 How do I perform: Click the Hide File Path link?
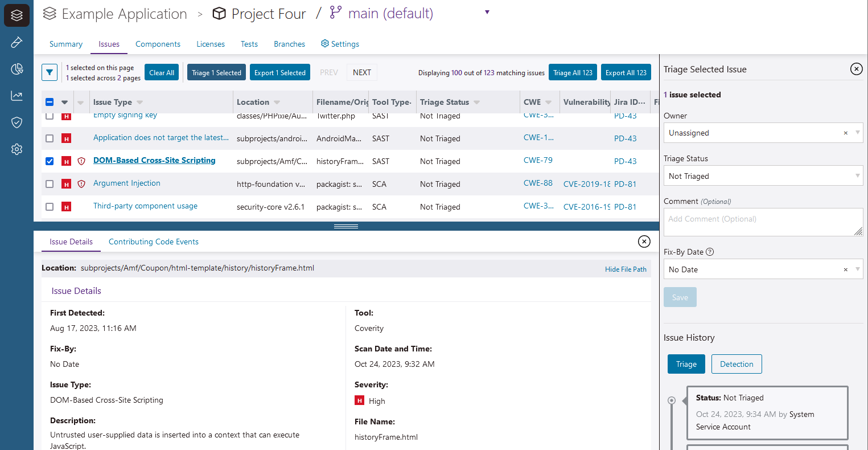click(626, 268)
